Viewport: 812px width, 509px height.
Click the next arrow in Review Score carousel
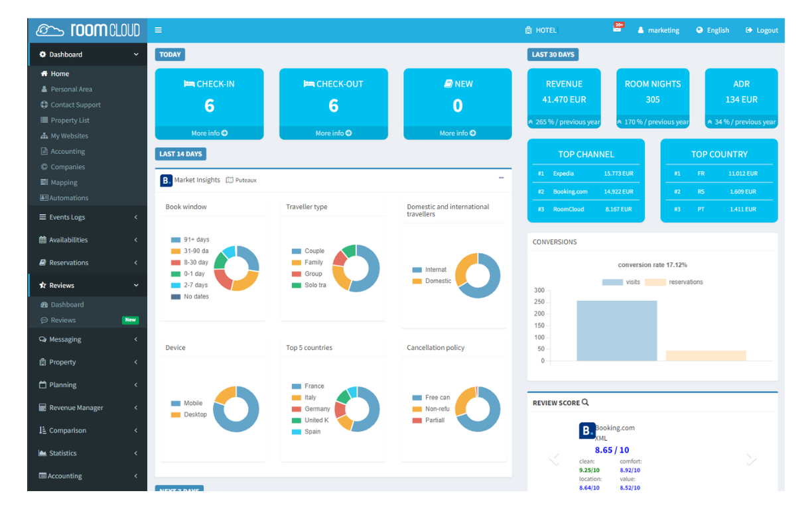click(x=752, y=458)
